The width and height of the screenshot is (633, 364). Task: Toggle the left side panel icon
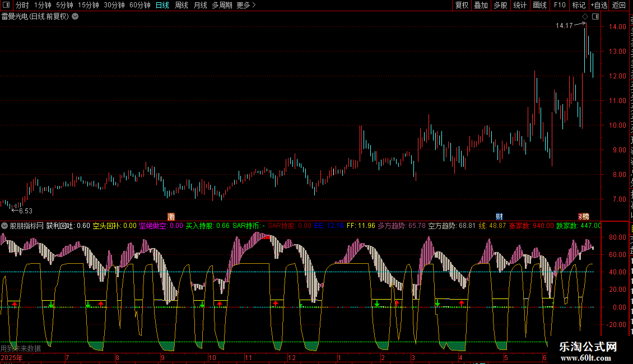point(6,5)
